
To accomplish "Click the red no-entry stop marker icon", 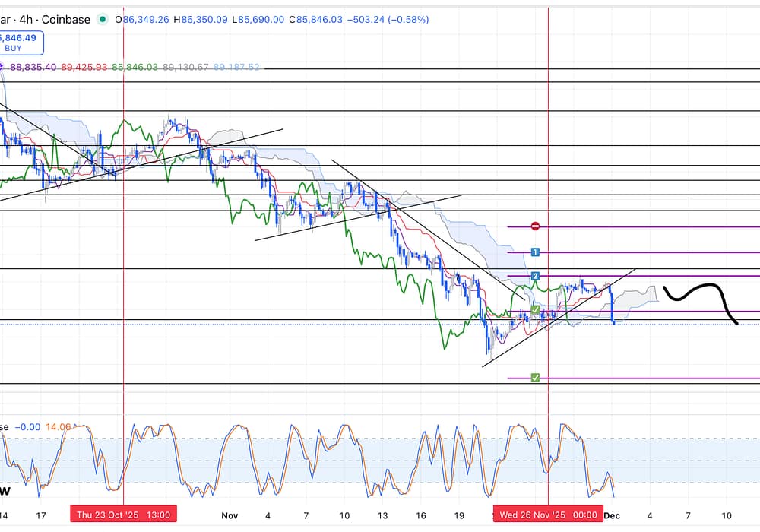I will pos(535,226).
